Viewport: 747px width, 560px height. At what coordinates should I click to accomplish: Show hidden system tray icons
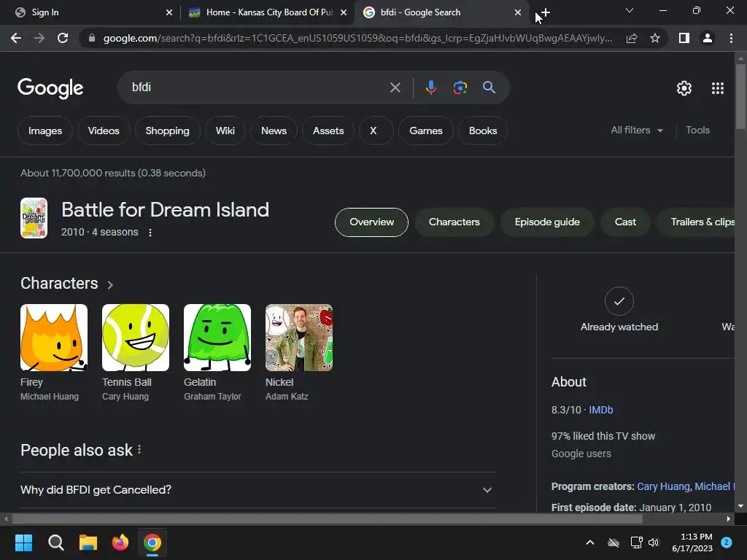(589, 542)
